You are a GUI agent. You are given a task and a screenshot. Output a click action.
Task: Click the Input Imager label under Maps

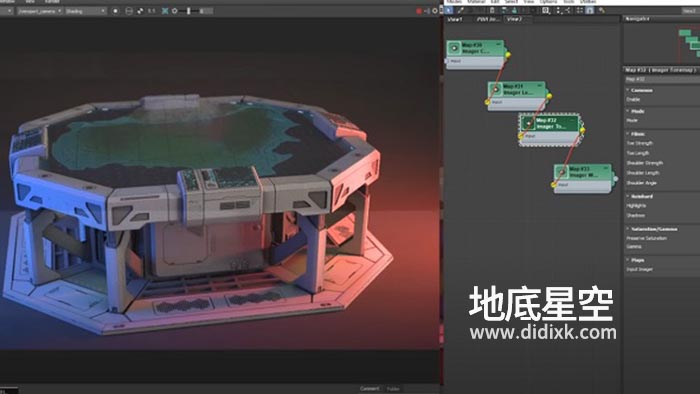pos(640,270)
